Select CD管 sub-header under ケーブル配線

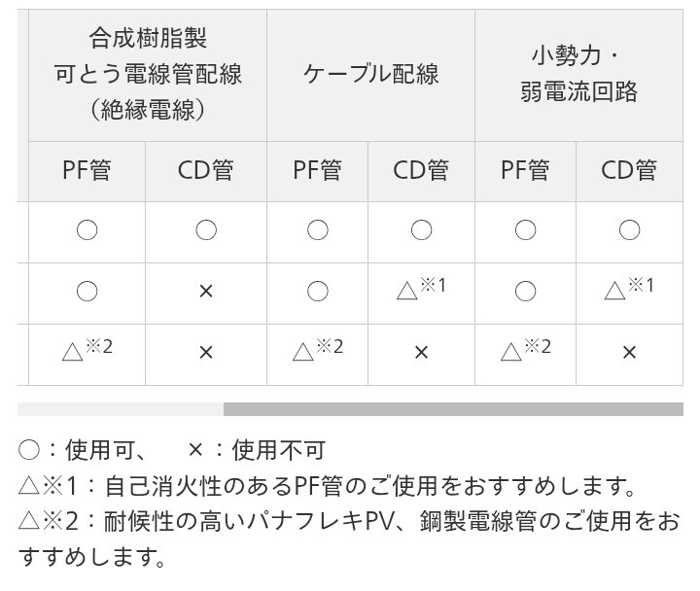(421, 171)
